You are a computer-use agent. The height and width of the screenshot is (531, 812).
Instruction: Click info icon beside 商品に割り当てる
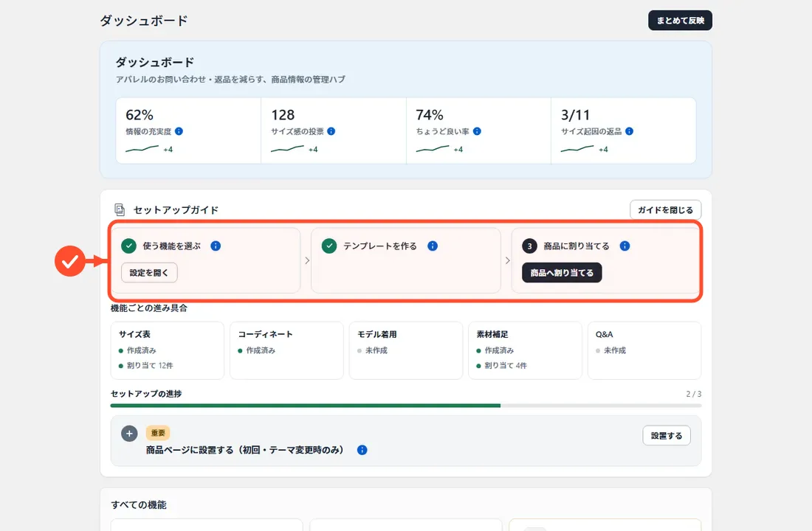click(x=625, y=246)
